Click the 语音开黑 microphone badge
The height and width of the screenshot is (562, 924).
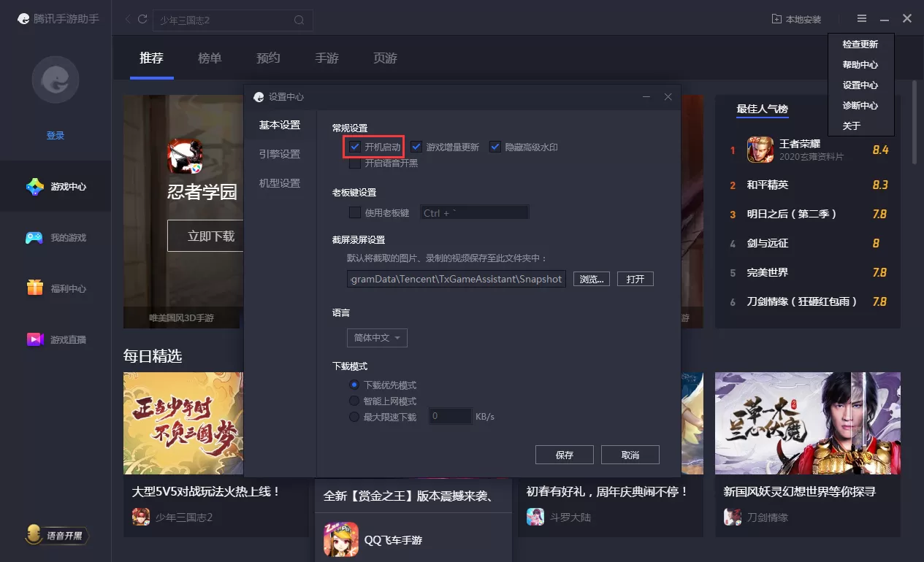56,536
